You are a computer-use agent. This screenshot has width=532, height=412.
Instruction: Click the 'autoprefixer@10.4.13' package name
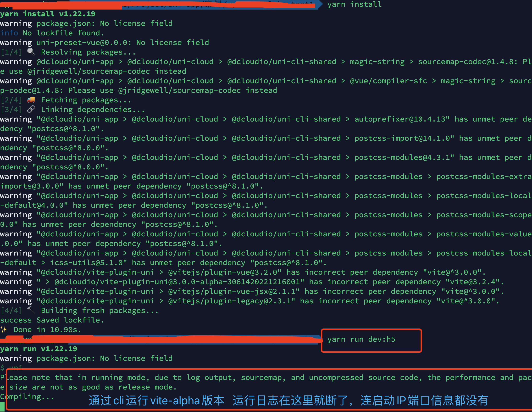(x=399, y=119)
